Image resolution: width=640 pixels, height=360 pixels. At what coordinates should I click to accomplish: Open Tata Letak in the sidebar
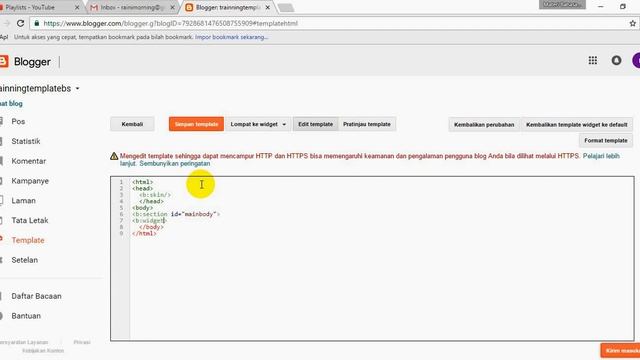click(30, 220)
